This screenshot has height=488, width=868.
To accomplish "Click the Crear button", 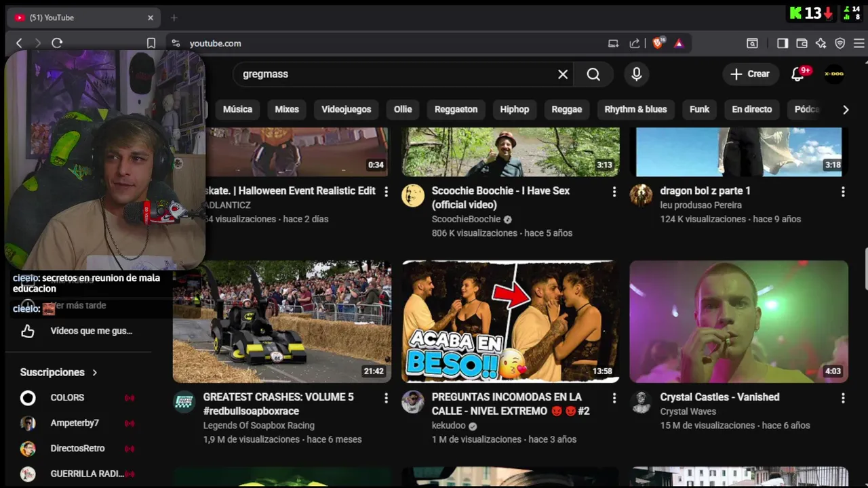I will point(750,75).
